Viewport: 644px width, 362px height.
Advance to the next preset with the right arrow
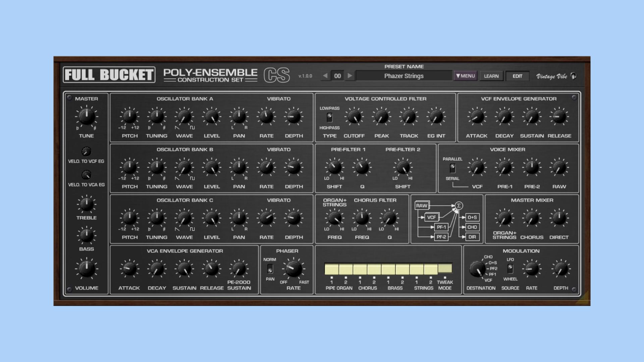click(350, 76)
